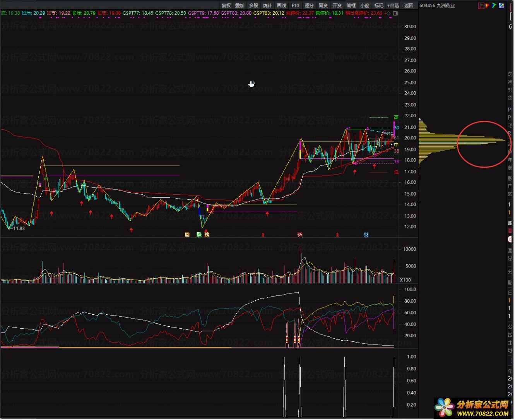The width and height of the screenshot is (515, 420).
Task: Click the blue 财 financial marker
Action: tap(366, 235)
